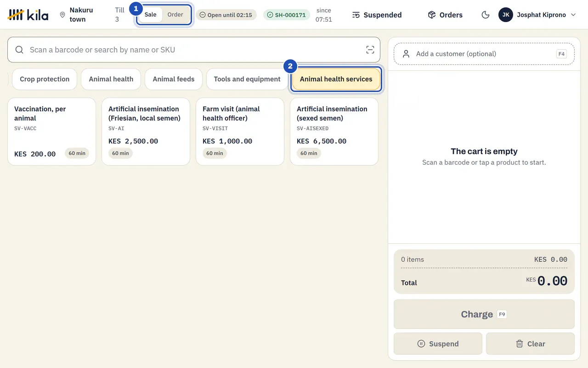Screen dimensions: 588x368
Task: Click the Kila logo
Action: click(28, 15)
